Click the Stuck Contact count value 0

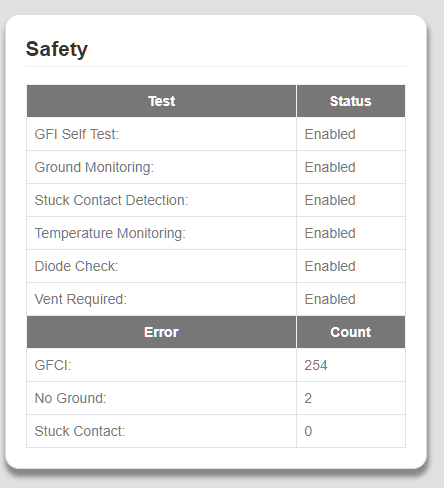(x=308, y=431)
